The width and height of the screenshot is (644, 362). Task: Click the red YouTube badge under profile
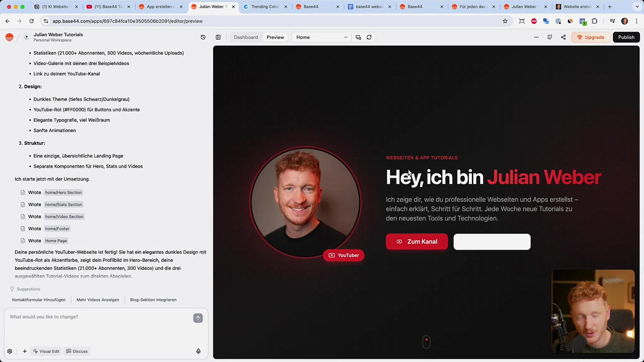point(344,255)
